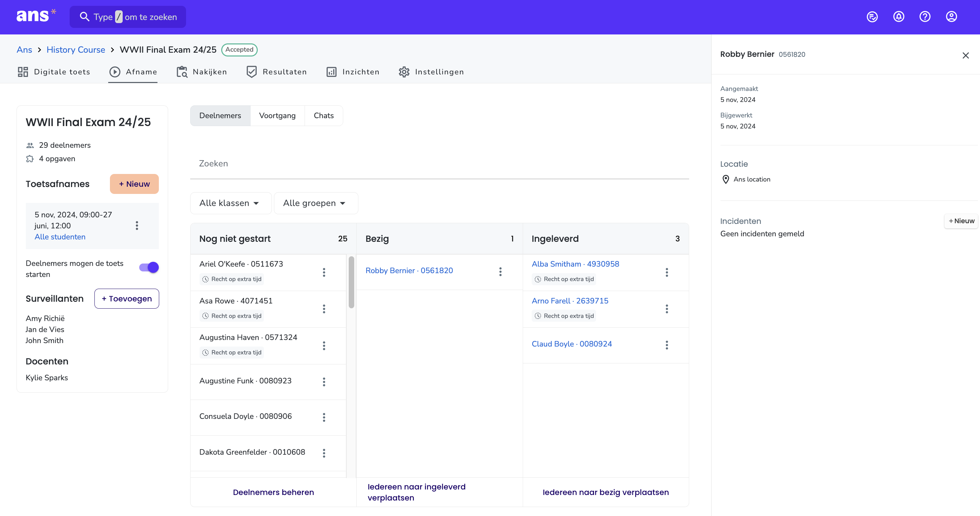
Task: Open the Digitale toets tab
Action: click(x=54, y=72)
